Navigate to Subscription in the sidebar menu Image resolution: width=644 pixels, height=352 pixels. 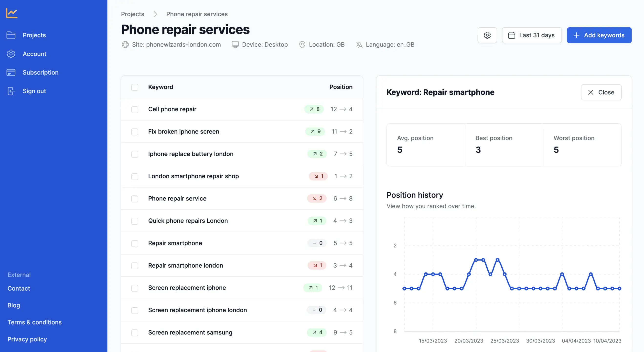pos(41,72)
